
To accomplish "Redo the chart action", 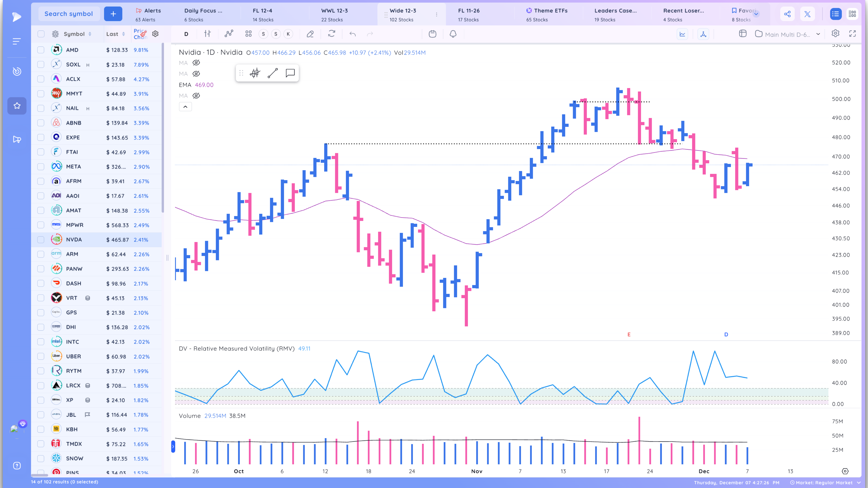I will [370, 34].
